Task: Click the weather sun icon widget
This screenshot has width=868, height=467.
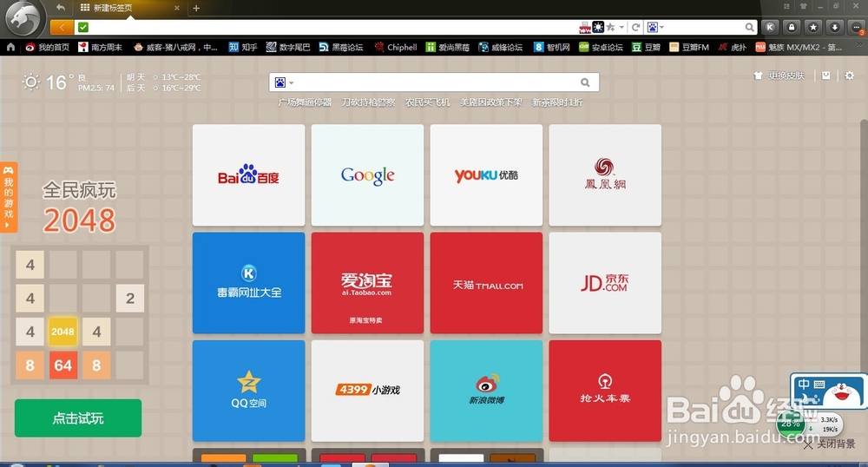Action: click(31, 83)
